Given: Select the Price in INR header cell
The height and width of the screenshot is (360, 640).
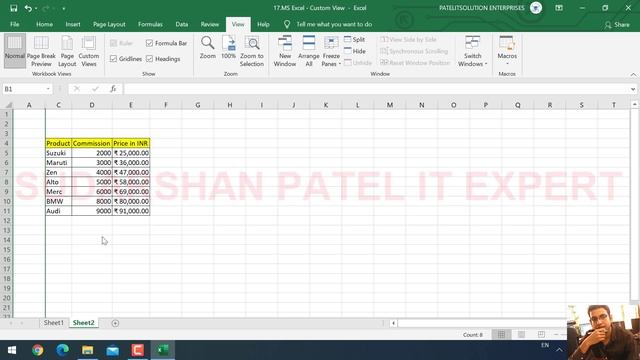Looking at the screenshot, I should (131, 143).
